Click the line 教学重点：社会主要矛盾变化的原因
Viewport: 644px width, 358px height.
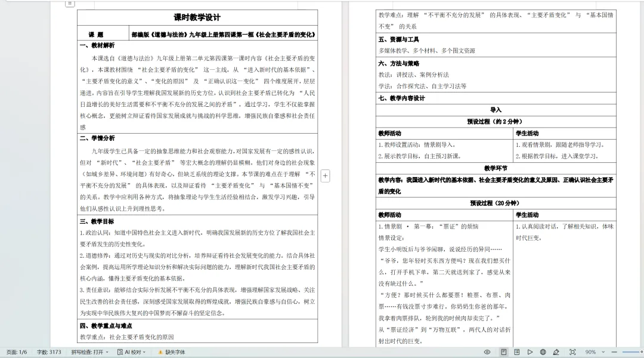127,337
